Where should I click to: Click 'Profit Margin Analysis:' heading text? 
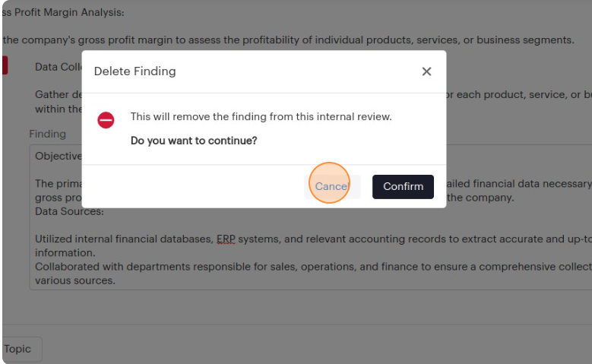pos(64,13)
